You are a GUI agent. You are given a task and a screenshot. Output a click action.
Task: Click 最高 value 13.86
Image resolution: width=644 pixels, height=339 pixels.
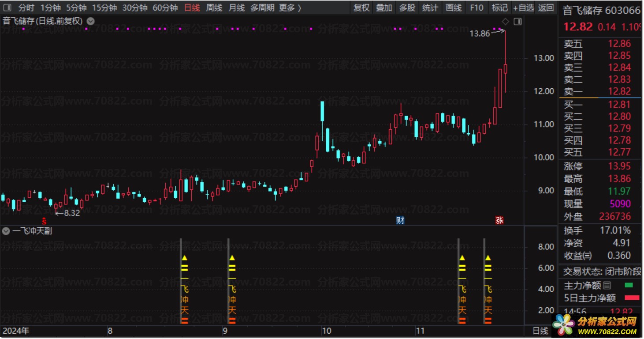pos(619,179)
